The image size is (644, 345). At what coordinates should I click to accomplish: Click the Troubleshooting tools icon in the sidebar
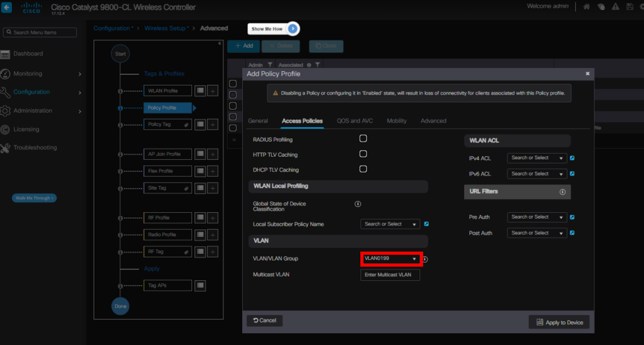pos(5,148)
